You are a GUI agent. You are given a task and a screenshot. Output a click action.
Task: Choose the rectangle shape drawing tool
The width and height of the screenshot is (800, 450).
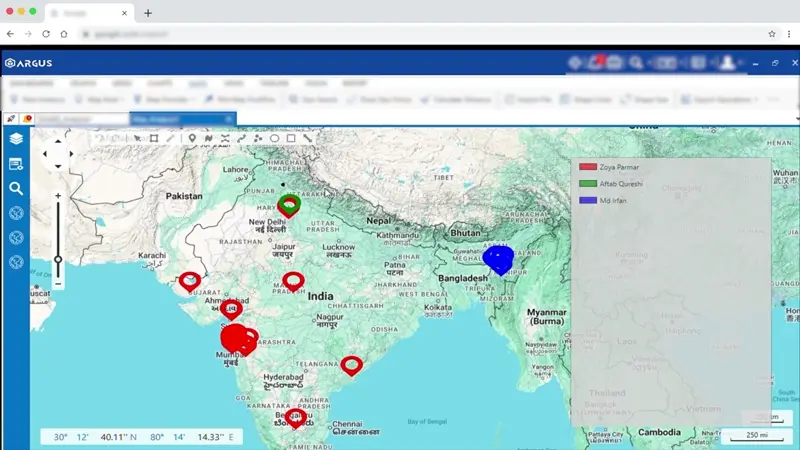[291, 138]
